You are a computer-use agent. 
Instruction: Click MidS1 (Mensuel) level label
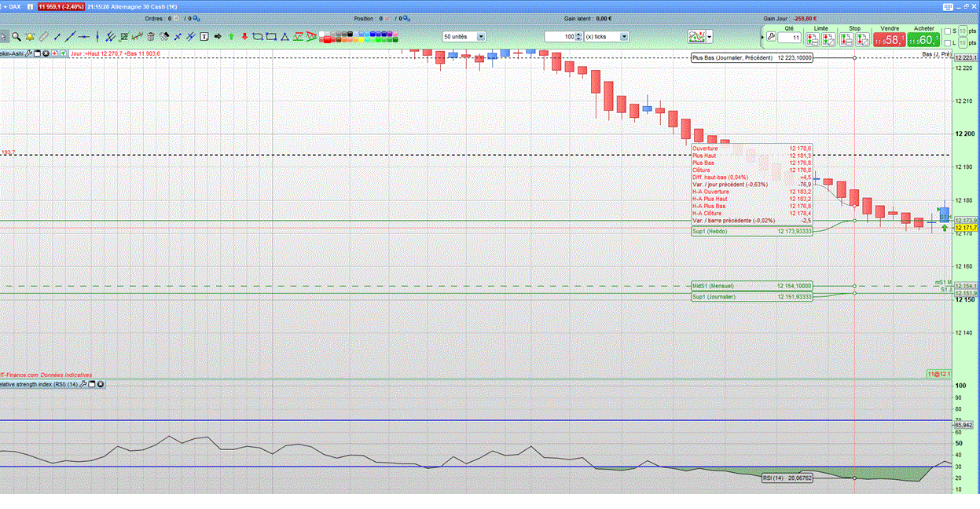751,286
